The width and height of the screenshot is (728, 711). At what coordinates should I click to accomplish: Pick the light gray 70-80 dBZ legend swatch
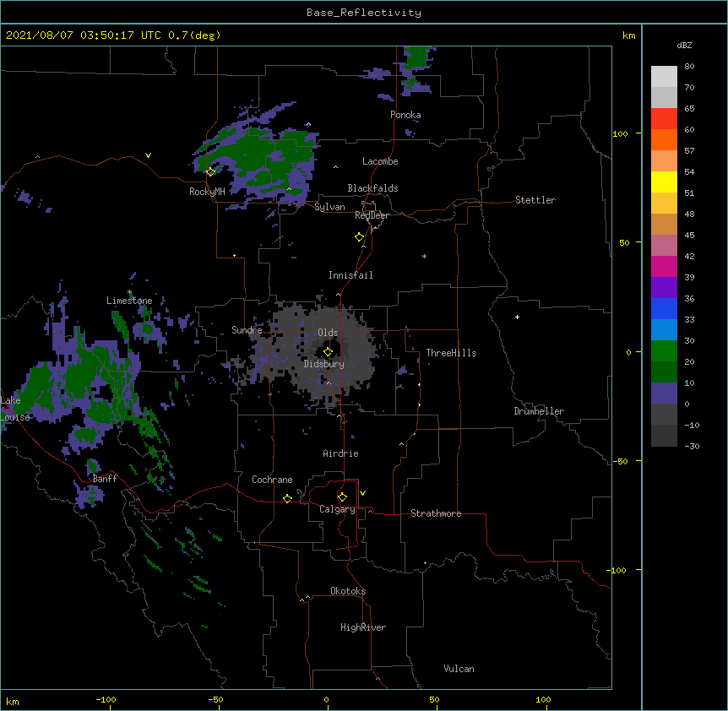pos(664,77)
